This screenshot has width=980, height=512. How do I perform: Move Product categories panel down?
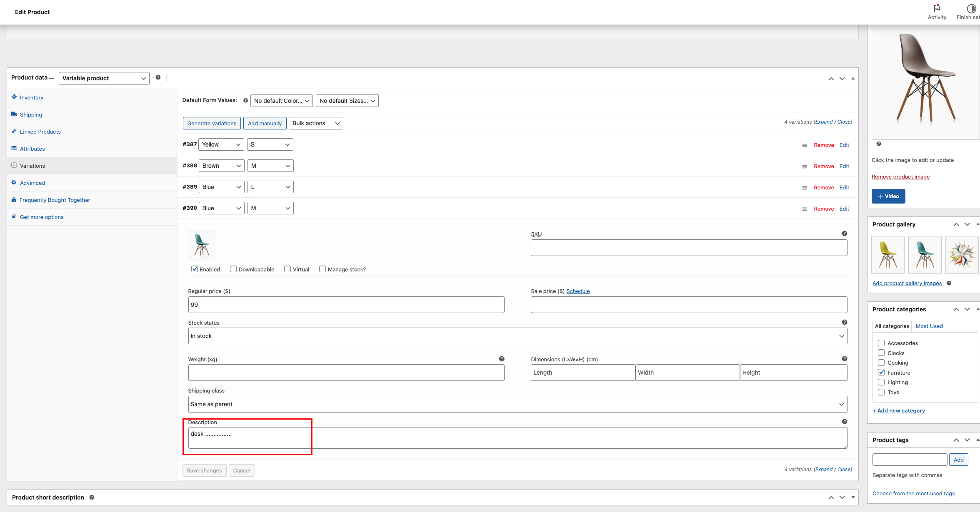(967, 309)
